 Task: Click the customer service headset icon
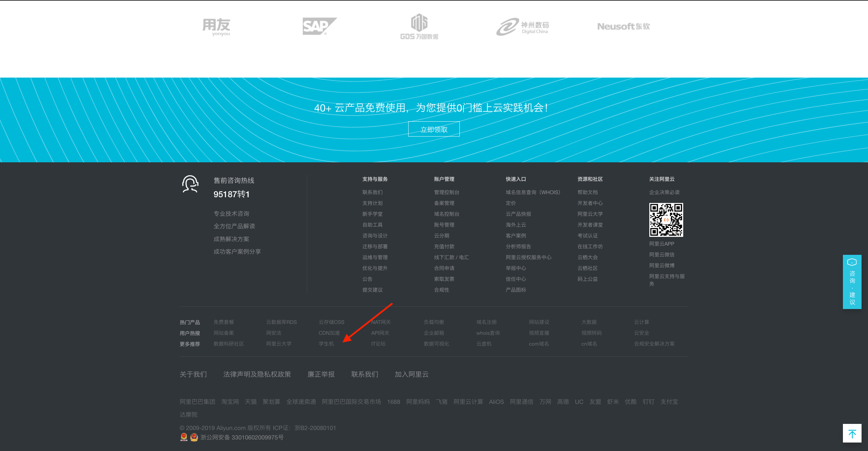(190, 184)
